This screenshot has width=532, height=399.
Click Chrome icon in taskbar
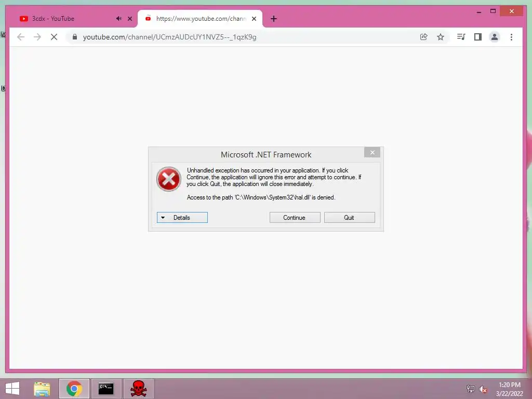click(x=74, y=389)
